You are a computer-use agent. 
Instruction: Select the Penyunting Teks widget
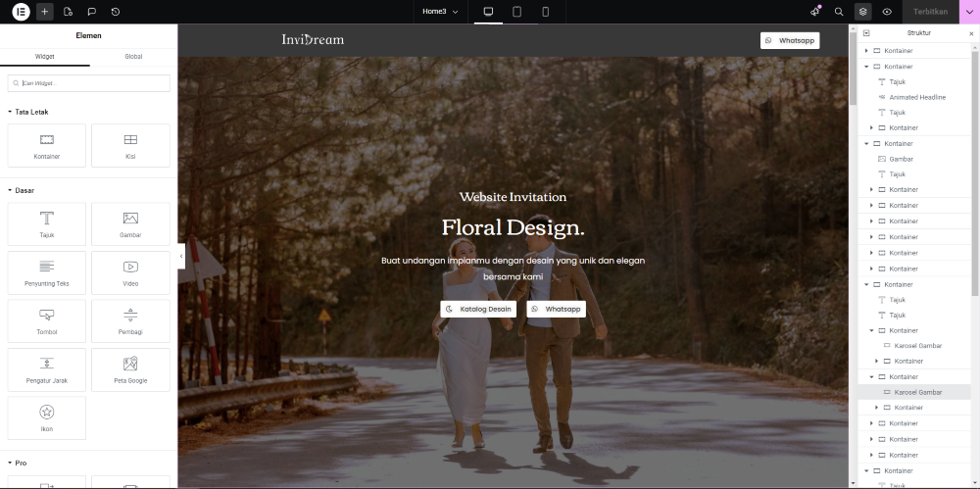coord(47,272)
